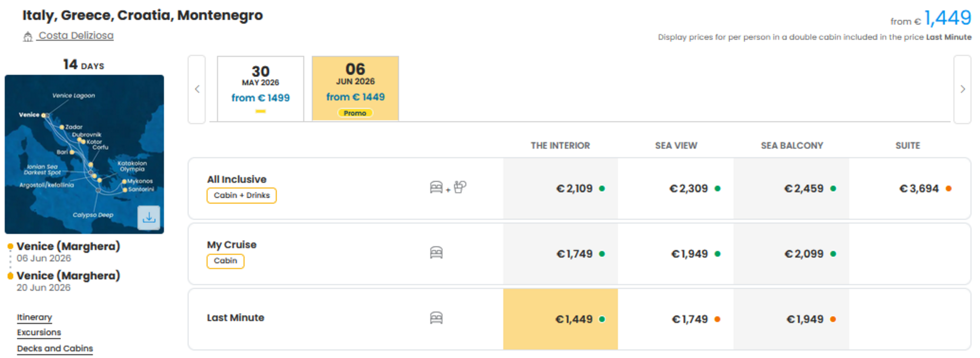Click orange dot beside €1,749 Last Minute Sea View
This screenshot has width=980, height=358.
[717, 319]
